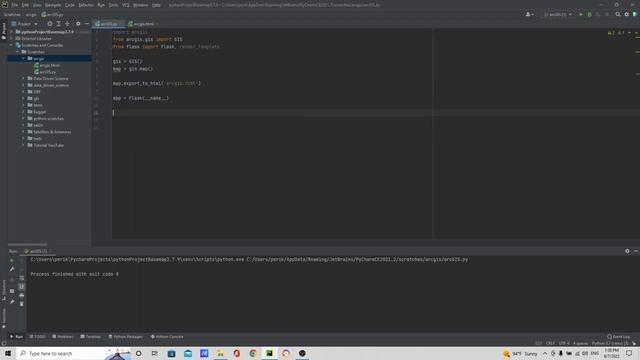Toggle scroll-to-end icon in Run panel
This screenshot has height=360, width=640.
(22, 287)
